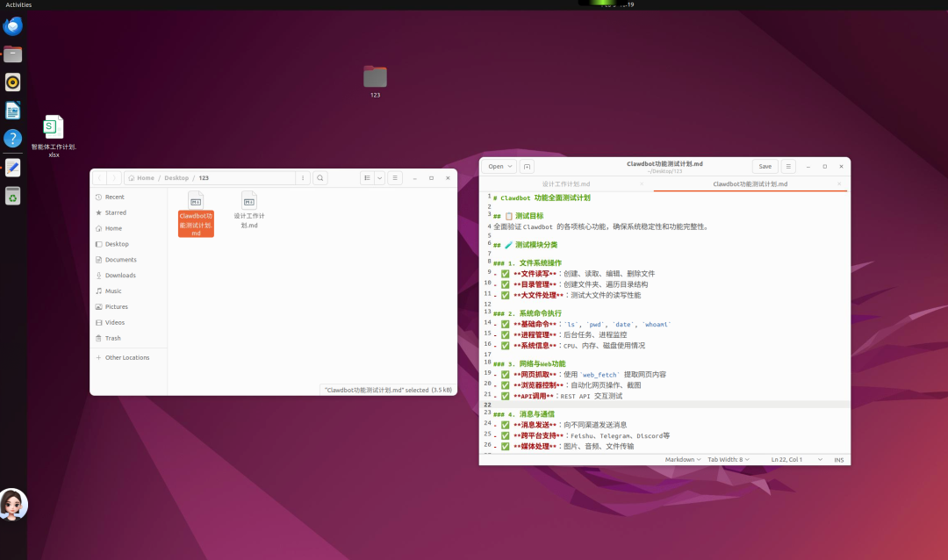Open the Tab Width dropdown
This screenshot has height=560, width=948.
point(729,460)
